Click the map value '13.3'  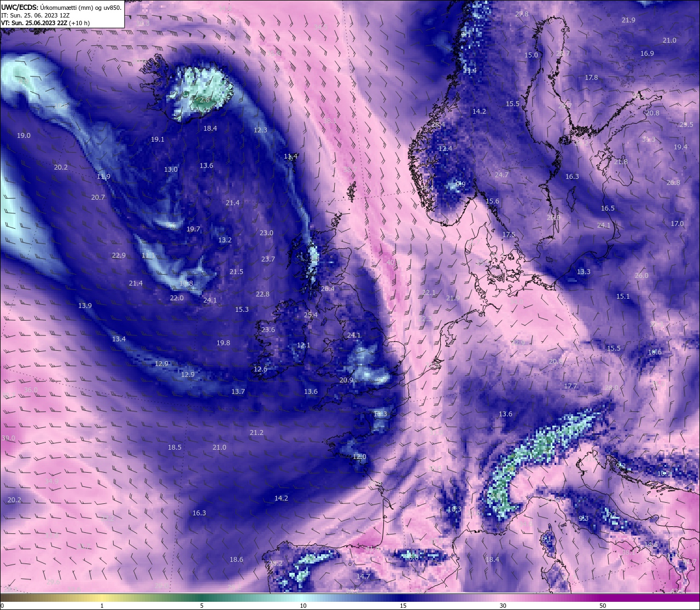click(584, 271)
